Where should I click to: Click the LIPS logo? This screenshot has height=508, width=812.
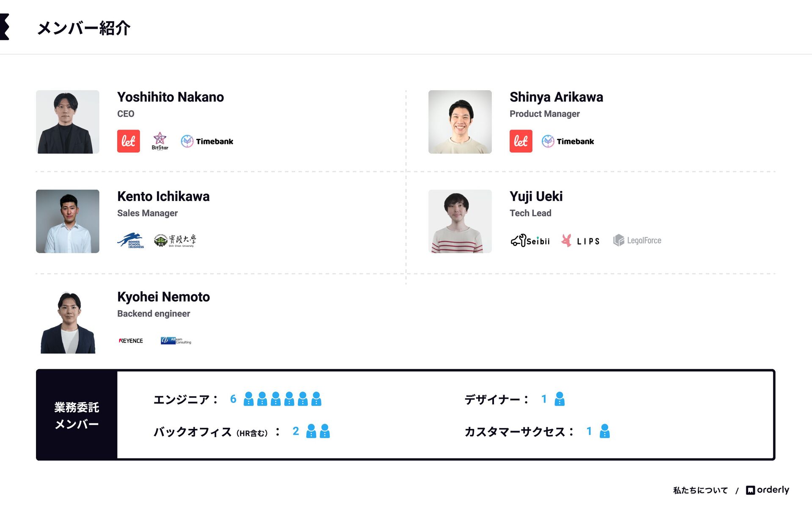click(x=580, y=240)
